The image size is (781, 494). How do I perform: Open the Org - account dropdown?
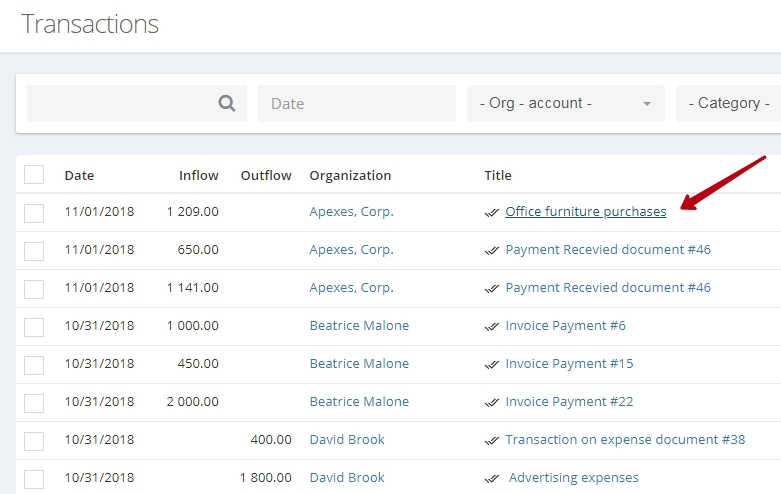[x=566, y=103]
